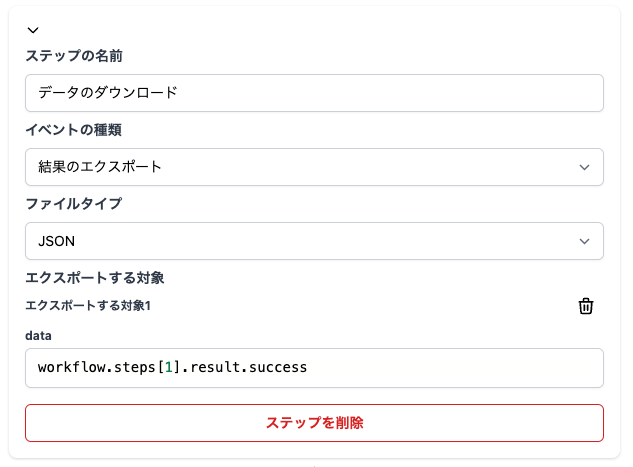Click the ステップの名前 label

74,56
